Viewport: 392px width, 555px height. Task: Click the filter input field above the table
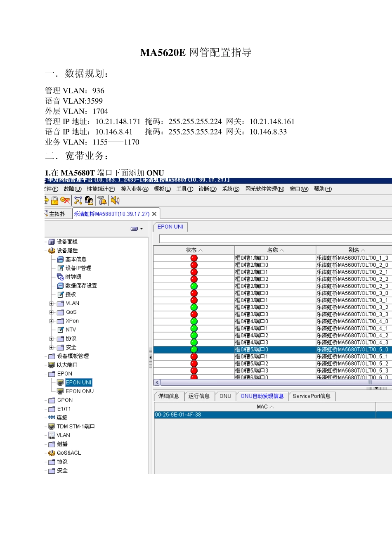pyautogui.click(x=275, y=239)
